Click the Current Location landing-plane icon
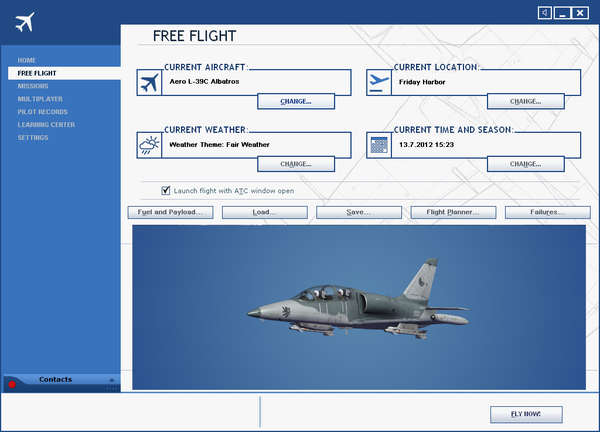This screenshot has width=600, height=432. coord(379,83)
